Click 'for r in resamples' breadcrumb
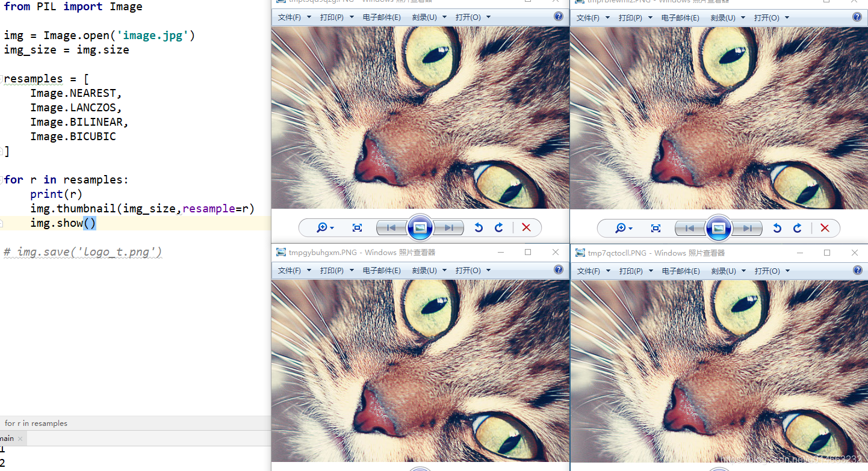 click(x=36, y=423)
